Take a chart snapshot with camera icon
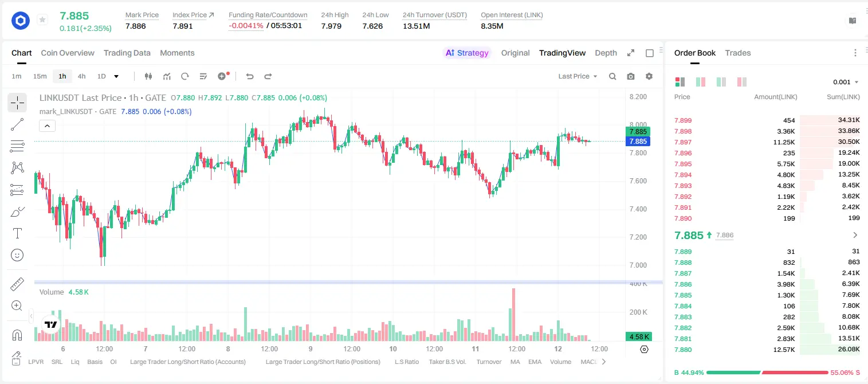 pos(631,76)
